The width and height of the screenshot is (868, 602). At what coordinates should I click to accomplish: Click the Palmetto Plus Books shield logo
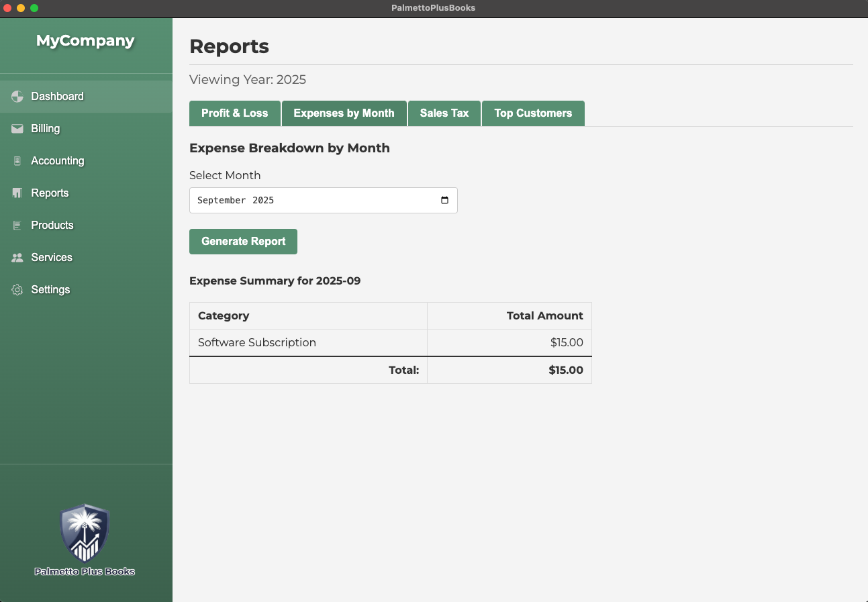pyautogui.click(x=85, y=534)
